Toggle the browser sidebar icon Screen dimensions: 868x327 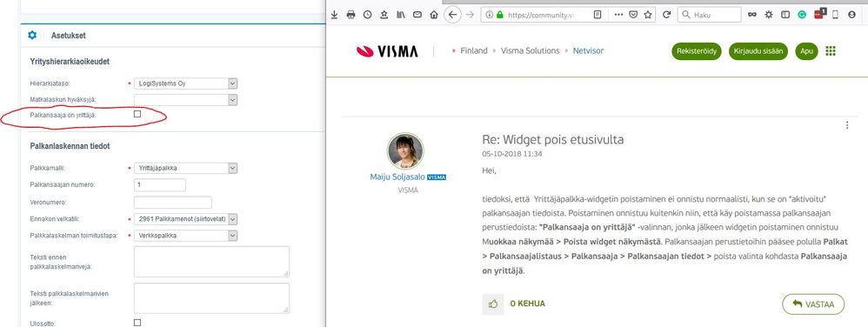pos(785,15)
